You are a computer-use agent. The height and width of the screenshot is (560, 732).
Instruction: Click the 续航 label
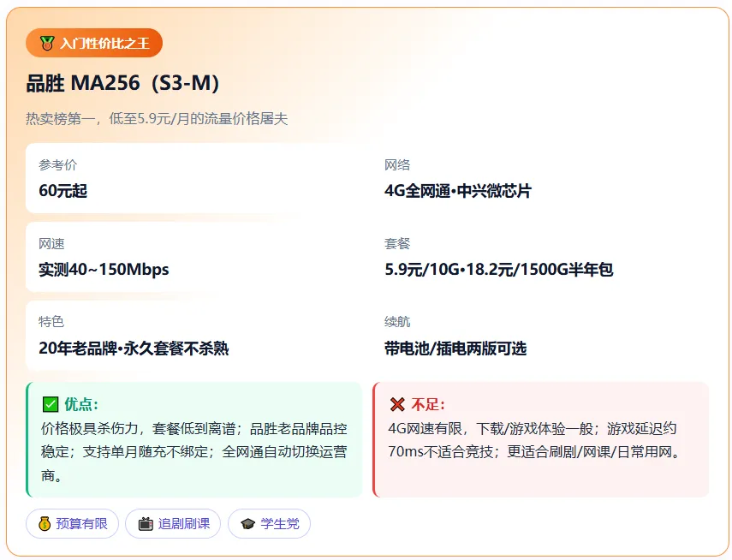(397, 322)
